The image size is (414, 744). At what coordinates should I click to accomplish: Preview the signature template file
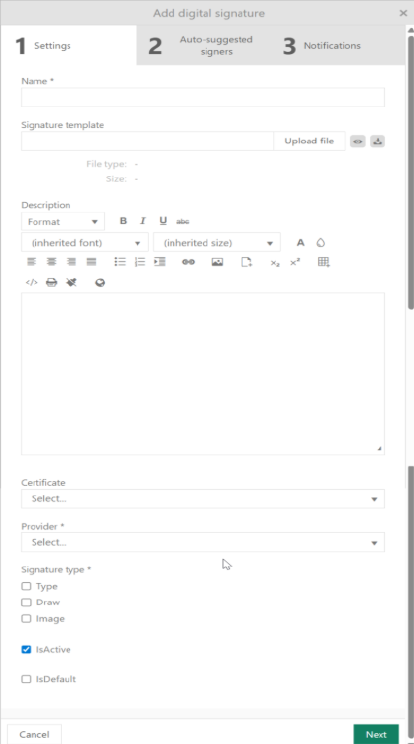[x=358, y=141]
